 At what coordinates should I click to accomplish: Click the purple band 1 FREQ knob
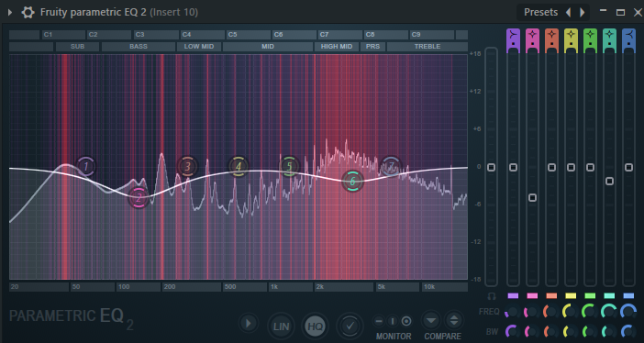coord(512,312)
